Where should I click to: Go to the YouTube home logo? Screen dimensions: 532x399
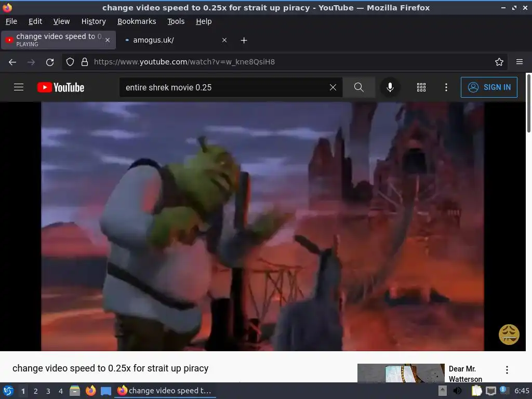click(61, 87)
